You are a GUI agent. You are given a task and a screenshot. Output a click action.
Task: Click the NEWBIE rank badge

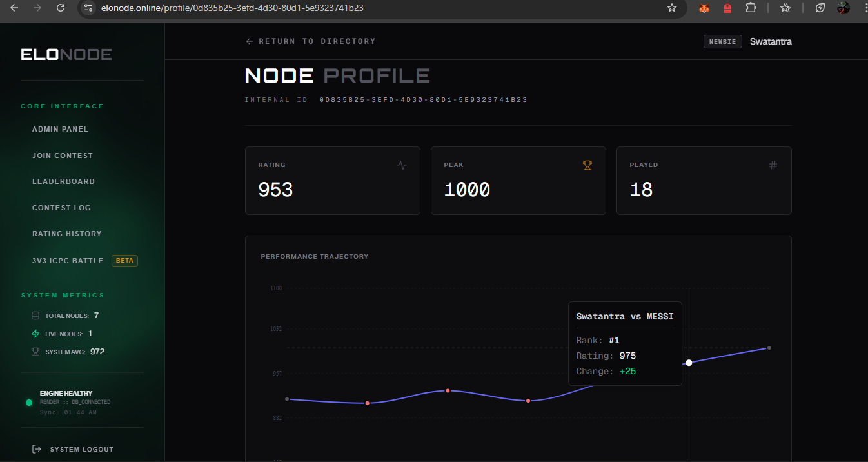[723, 41]
